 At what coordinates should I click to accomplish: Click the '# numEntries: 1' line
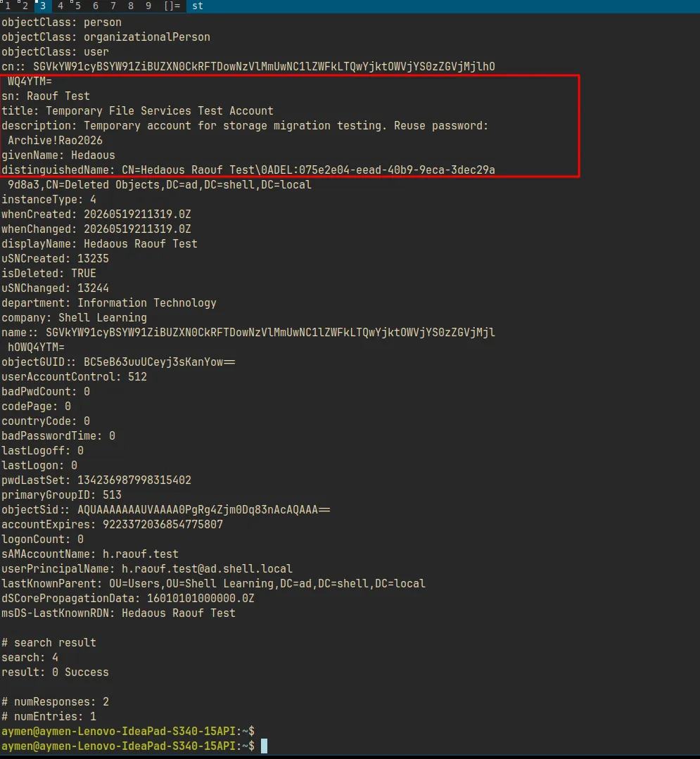[x=49, y=717]
